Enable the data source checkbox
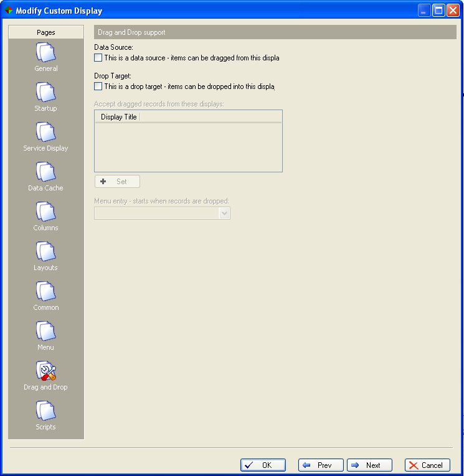This screenshot has height=476, width=464. (98, 58)
